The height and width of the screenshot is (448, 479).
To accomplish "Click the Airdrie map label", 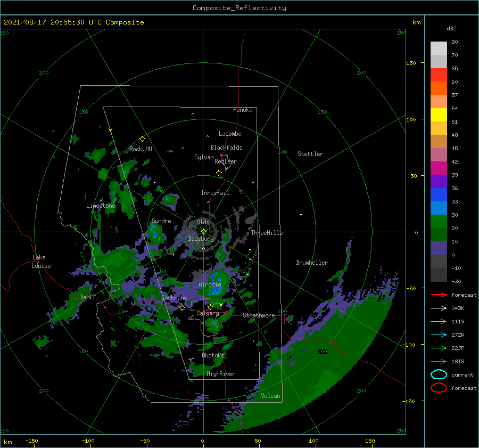I will click(210, 284).
